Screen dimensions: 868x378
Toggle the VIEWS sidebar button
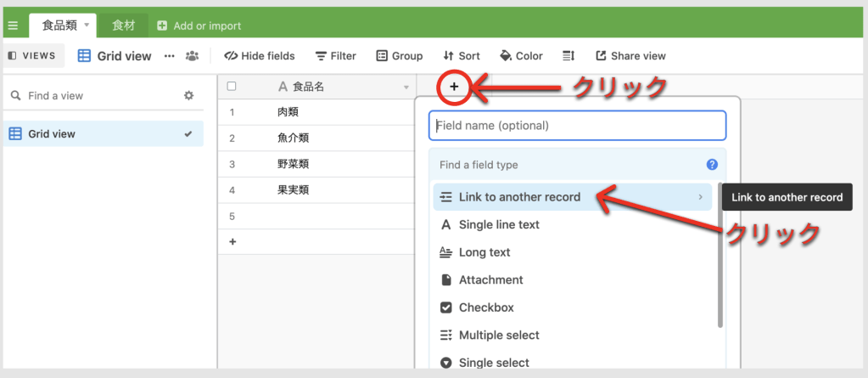32,56
